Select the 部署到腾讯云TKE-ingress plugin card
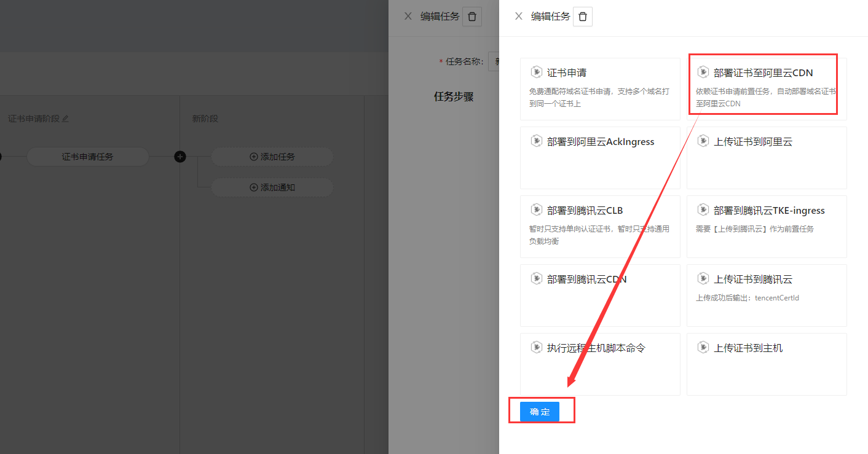Screen dimensions: 868x454 tap(767, 226)
